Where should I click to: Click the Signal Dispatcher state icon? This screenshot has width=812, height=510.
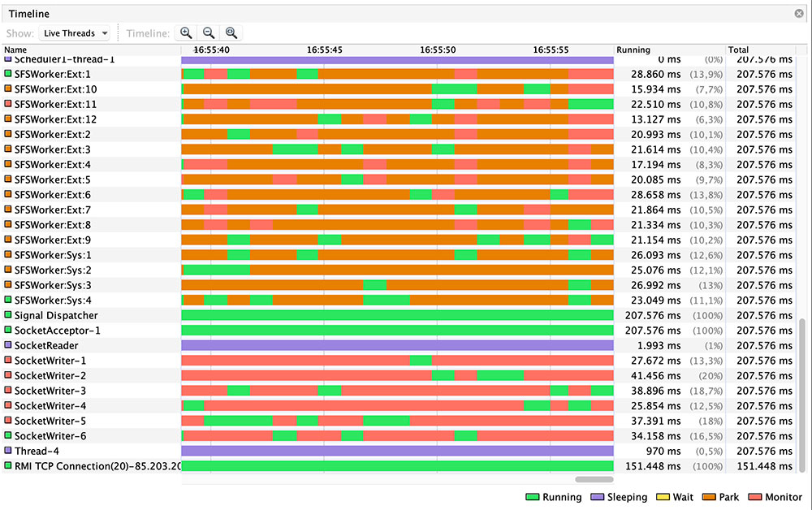pyautogui.click(x=8, y=315)
